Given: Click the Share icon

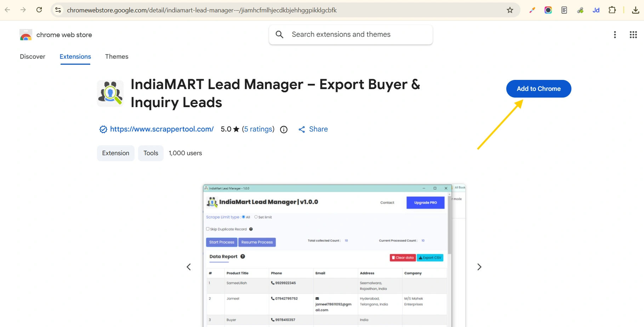Looking at the screenshot, I should (x=302, y=129).
